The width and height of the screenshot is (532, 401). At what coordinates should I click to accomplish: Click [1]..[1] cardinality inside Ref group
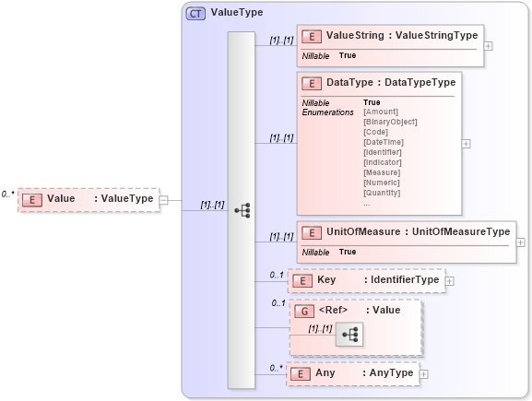(320, 329)
